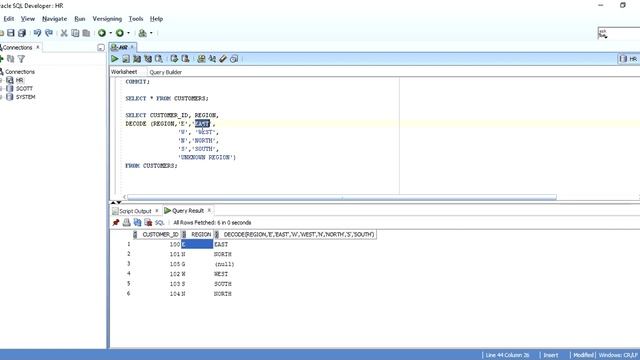Minimize the Connections panel

click(x=101, y=48)
